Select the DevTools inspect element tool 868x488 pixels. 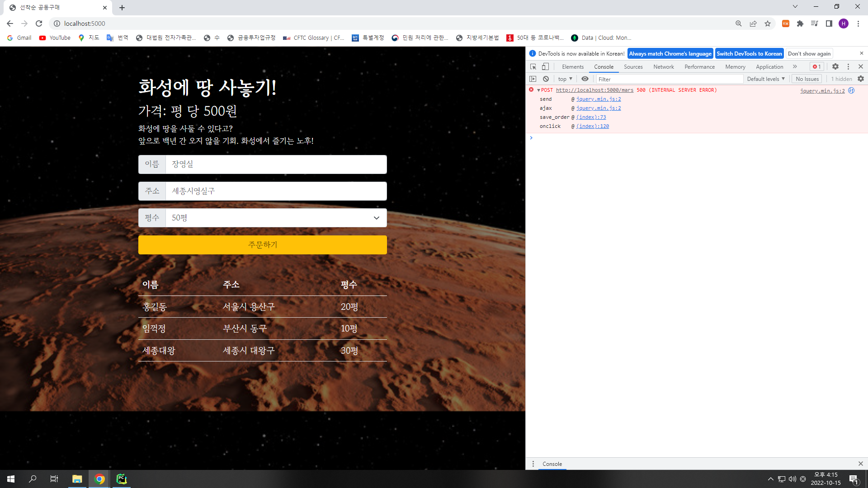point(533,66)
